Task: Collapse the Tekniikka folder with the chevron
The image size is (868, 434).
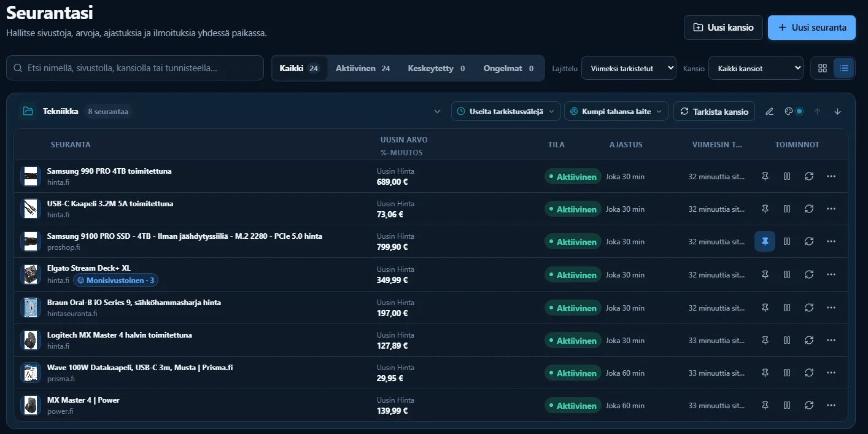Action: [437, 111]
